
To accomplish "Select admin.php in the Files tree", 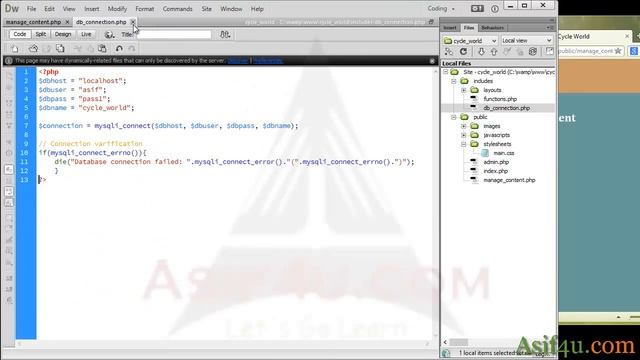I will click(496, 162).
